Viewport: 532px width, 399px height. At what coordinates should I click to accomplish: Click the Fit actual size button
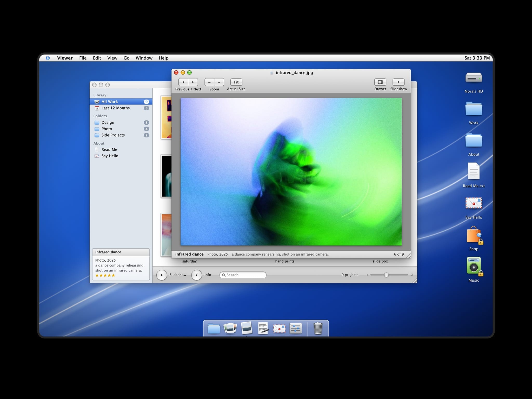coord(236,82)
